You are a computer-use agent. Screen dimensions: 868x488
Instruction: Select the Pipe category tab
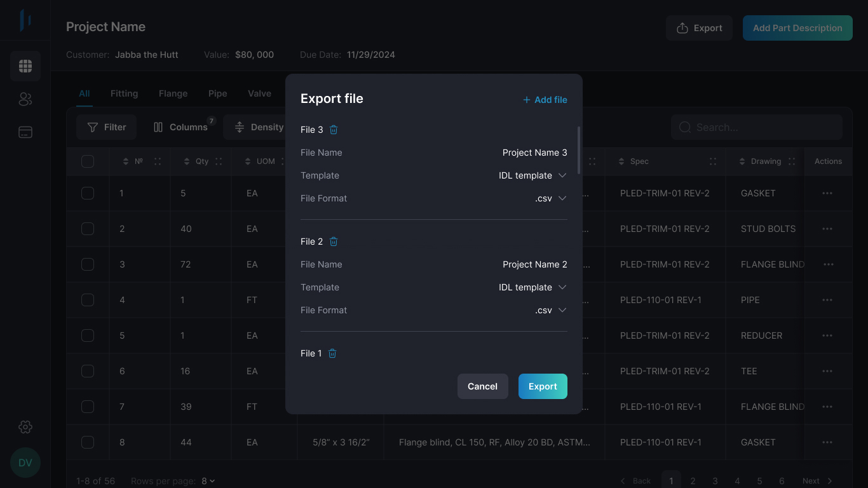tap(217, 93)
